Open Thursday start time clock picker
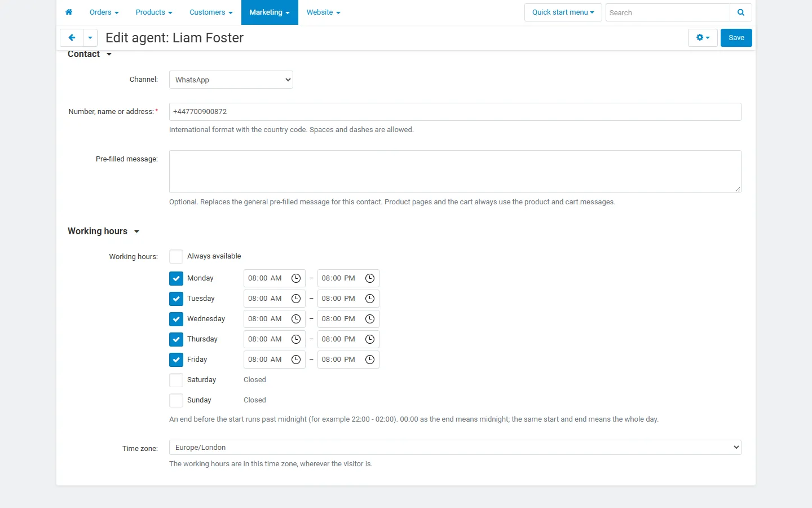812x508 pixels. click(296, 339)
